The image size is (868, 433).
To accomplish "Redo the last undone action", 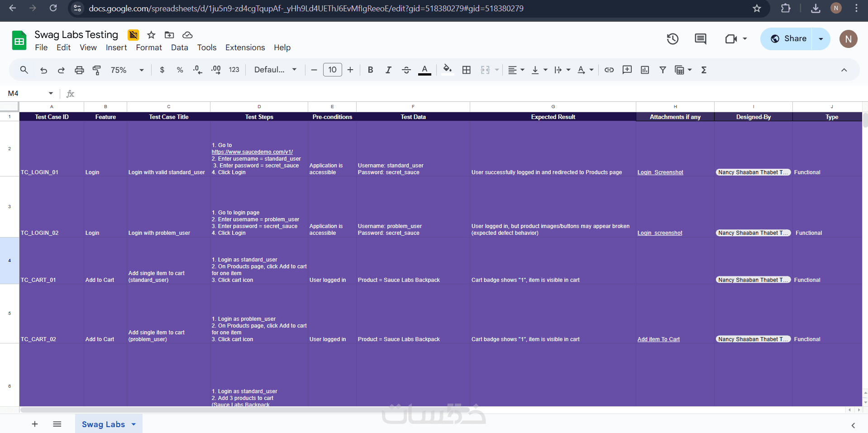I will (x=61, y=70).
